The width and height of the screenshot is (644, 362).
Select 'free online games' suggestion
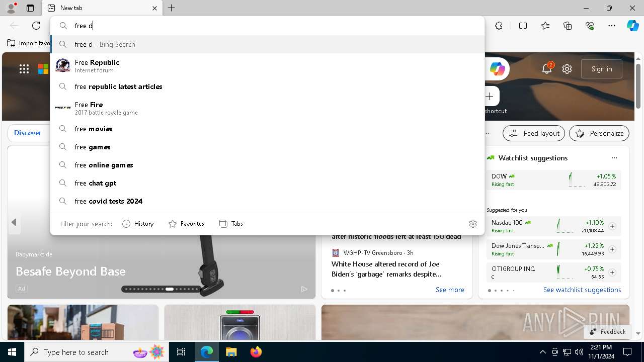coord(267,165)
